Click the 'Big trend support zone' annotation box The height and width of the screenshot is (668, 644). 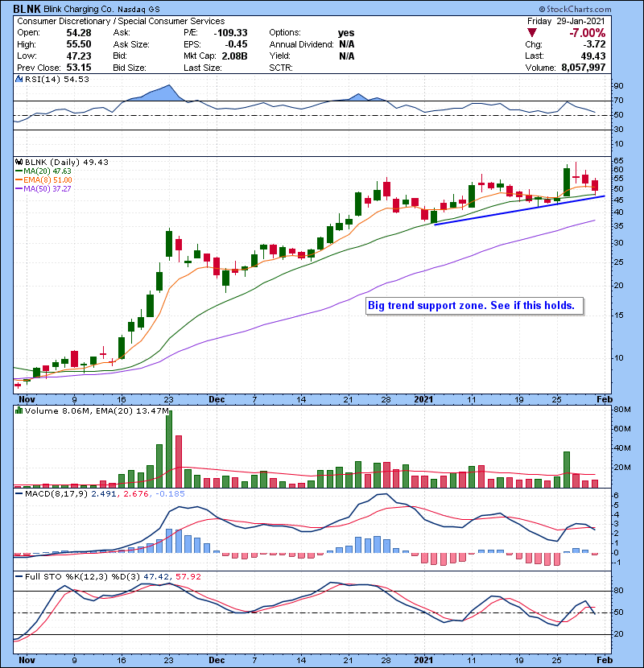coord(474,306)
